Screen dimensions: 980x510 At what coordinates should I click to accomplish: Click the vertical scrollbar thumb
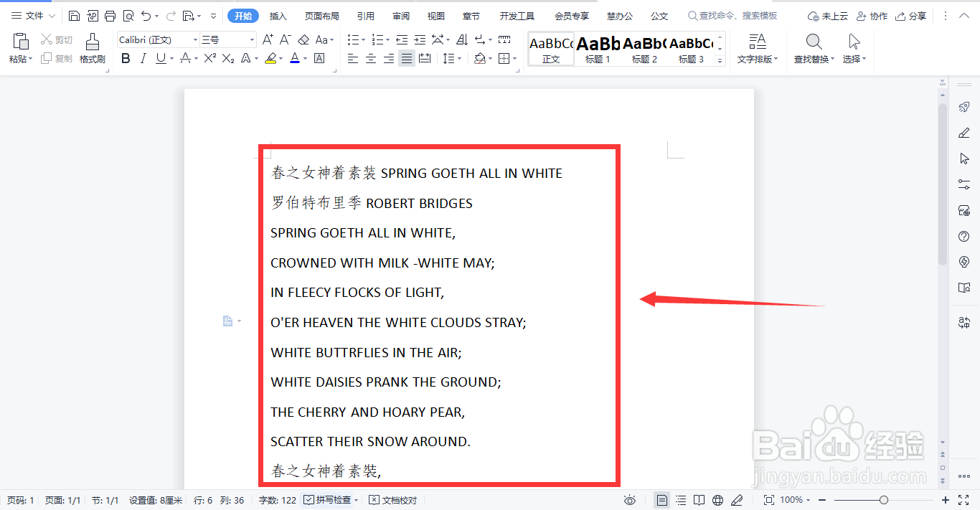click(x=943, y=183)
